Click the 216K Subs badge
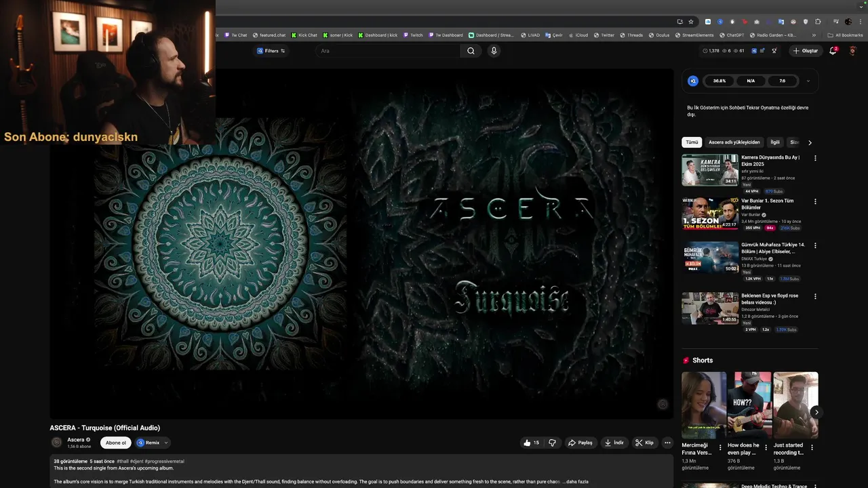Screen dimensions: 868x488 (791, 228)
